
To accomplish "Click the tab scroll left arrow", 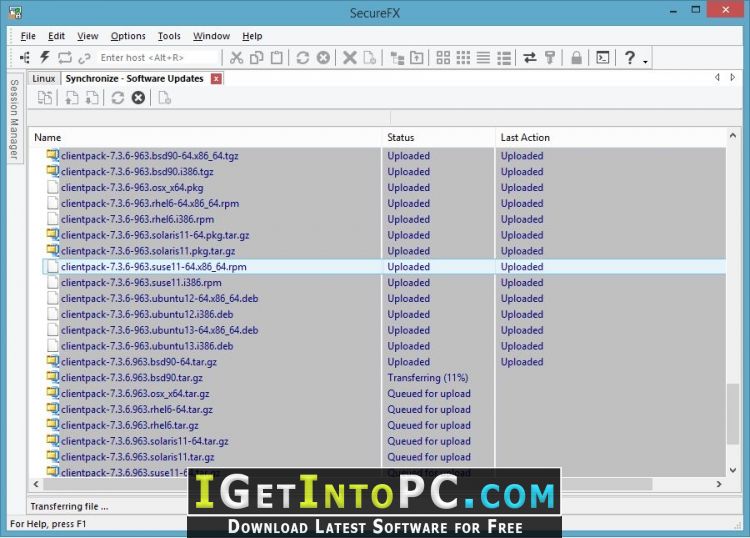I will [x=717, y=77].
